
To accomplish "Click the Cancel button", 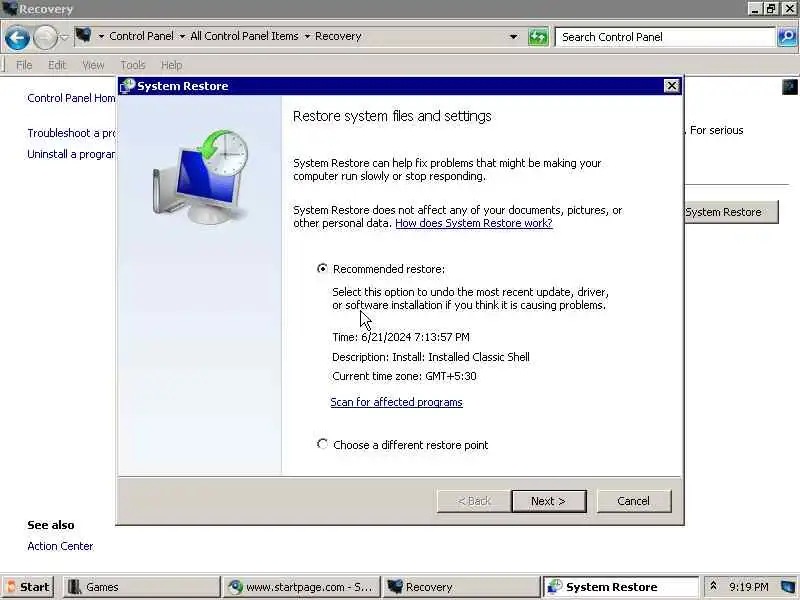I will tap(634, 501).
